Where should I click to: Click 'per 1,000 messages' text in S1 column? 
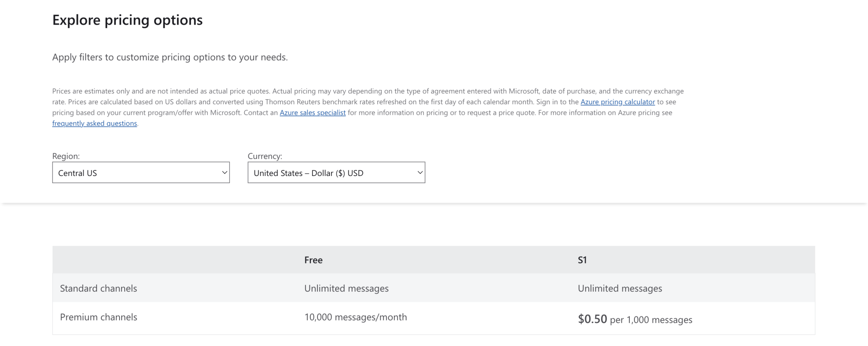651,320
